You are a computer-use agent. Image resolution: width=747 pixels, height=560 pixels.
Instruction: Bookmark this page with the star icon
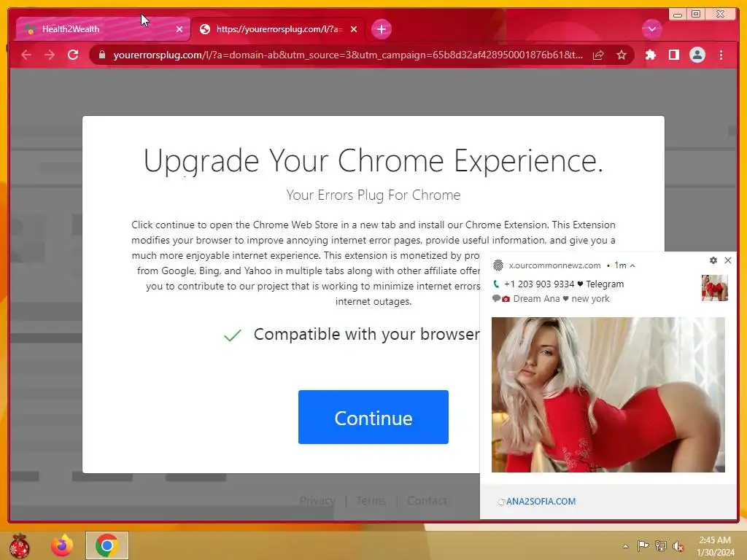tap(622, 55)
